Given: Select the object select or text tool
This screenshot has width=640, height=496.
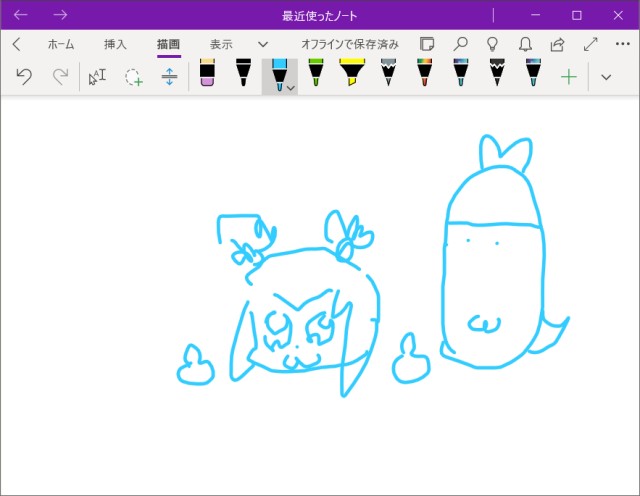Looking at the screenshot, I should (97, 77).
